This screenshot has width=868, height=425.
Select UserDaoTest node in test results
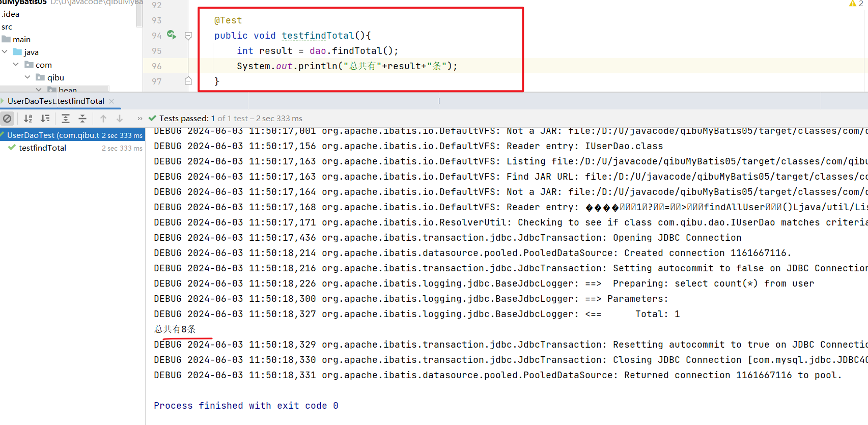click(72, 135)
